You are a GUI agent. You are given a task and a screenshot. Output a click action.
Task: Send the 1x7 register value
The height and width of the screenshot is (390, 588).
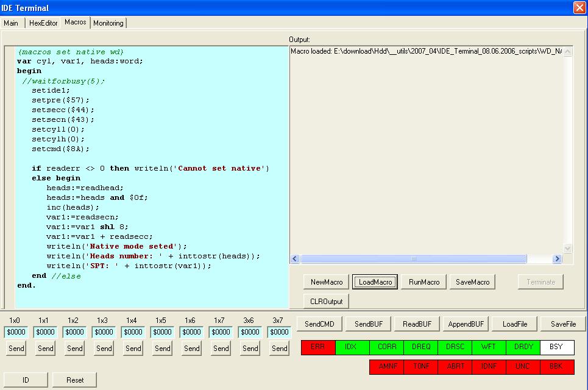pos(221,349)
